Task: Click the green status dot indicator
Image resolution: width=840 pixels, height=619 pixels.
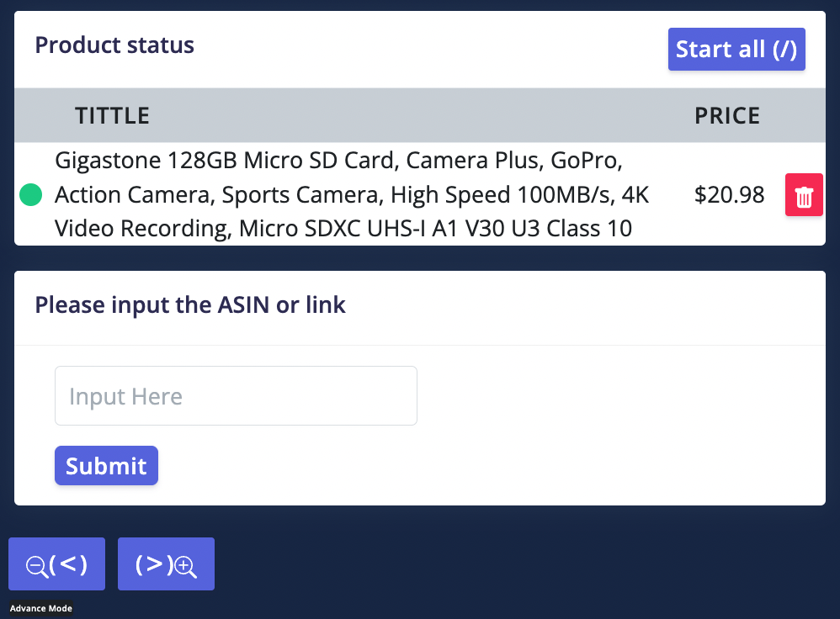Action: (x=31, y=195)
